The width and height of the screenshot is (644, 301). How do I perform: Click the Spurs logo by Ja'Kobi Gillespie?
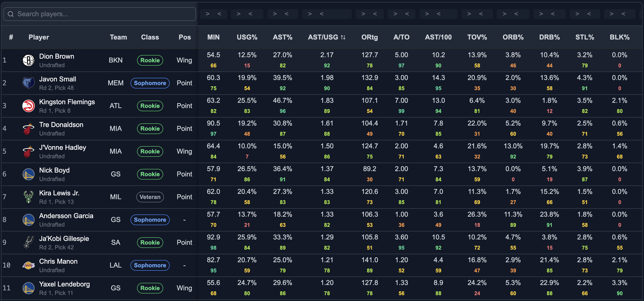click(29, 242)
